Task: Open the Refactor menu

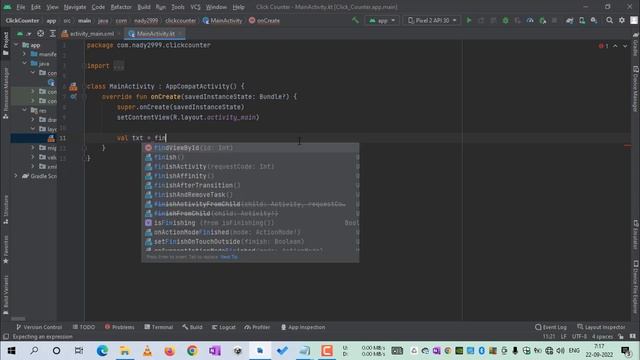Action: [x=121, y=7]
